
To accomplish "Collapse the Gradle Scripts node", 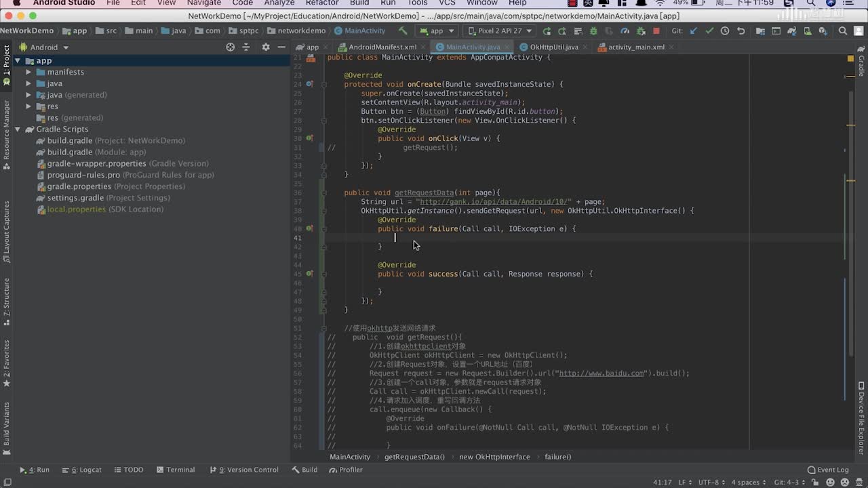I will point(18,129).
